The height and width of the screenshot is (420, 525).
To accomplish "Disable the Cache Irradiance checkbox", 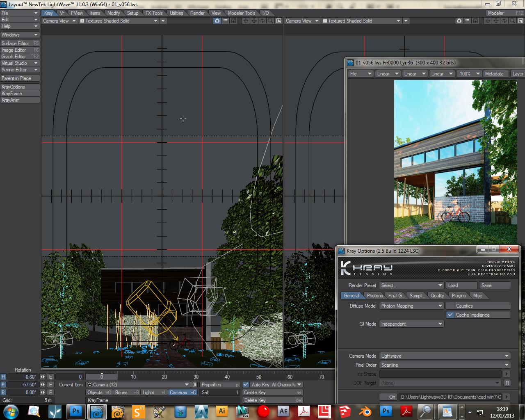I will 450,315.
